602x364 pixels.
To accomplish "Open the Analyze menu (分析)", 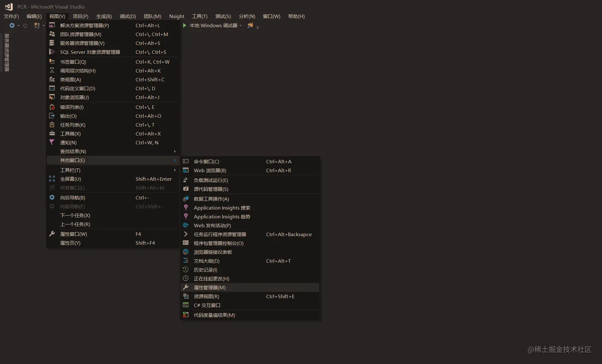I will click(247, 16).
